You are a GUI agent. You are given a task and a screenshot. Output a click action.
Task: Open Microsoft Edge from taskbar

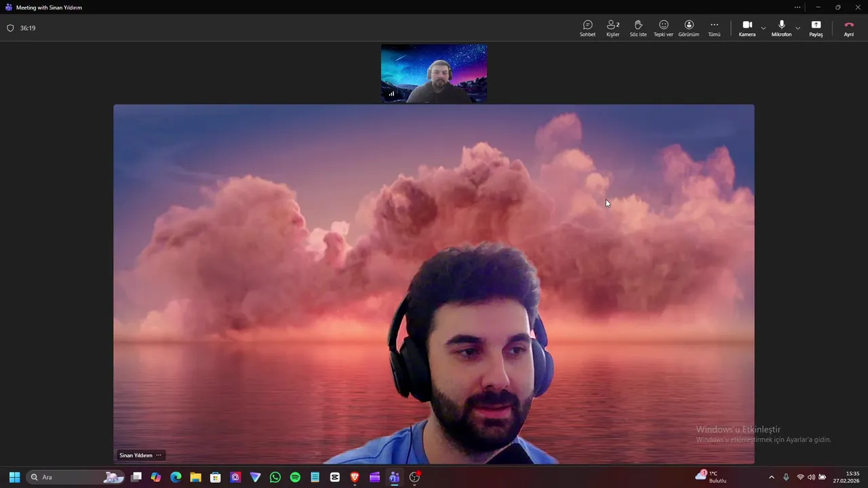(x=176, y=477)
